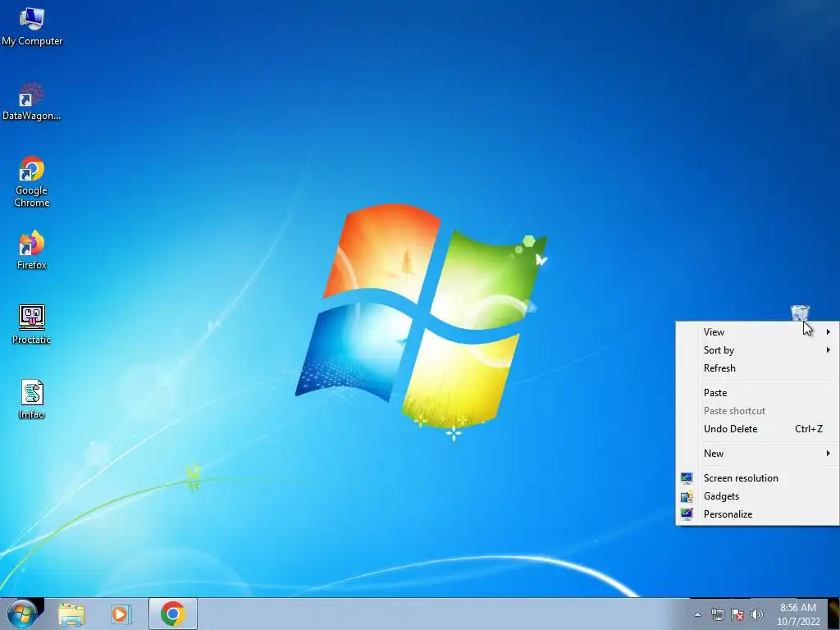Select the lmfao script file icon
The height and width of the screenshot is (630, 840).
tap(32, 399)
